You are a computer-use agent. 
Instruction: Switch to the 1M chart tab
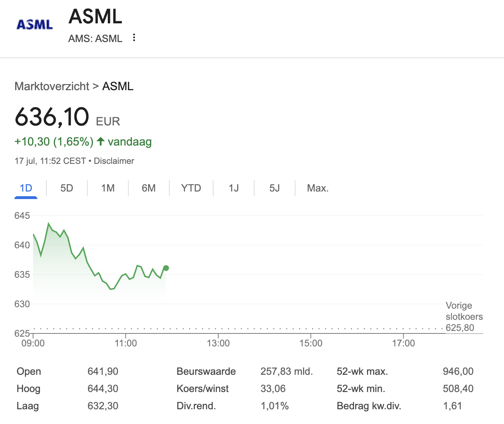(107, 188)
